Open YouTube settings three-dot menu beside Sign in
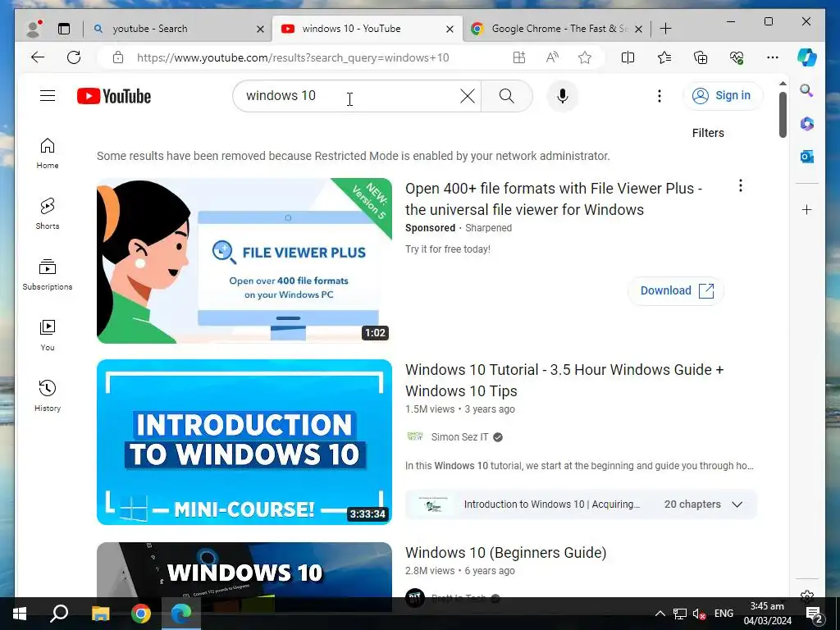840x630 pixels. click(x=659, y=96)
